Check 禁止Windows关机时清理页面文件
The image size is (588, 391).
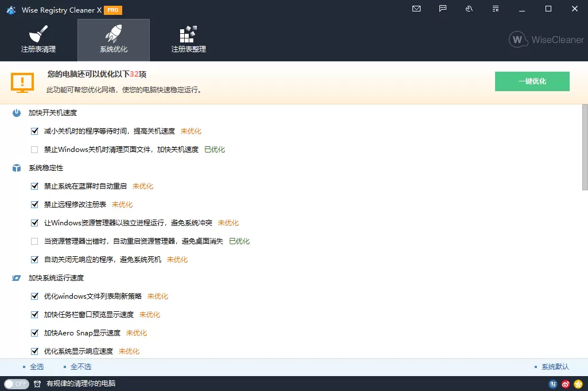coord(34,149)
